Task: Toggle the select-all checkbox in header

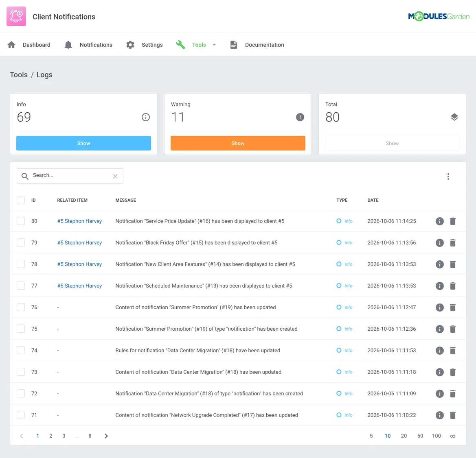Action: (21, 200)
